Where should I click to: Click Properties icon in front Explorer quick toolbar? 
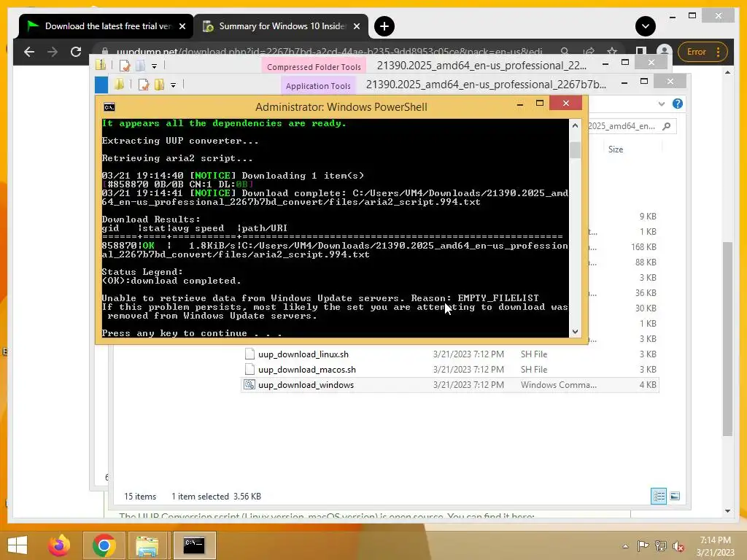tap(144, 85)
